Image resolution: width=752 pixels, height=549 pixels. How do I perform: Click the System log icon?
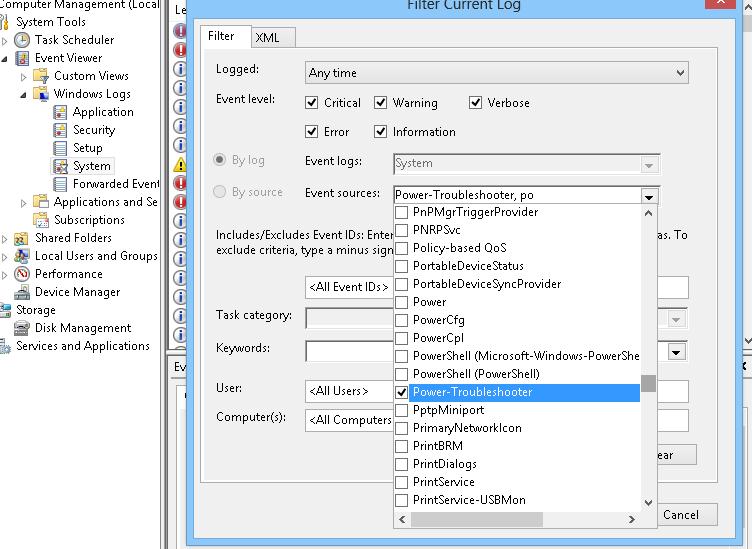pos(60,166)
